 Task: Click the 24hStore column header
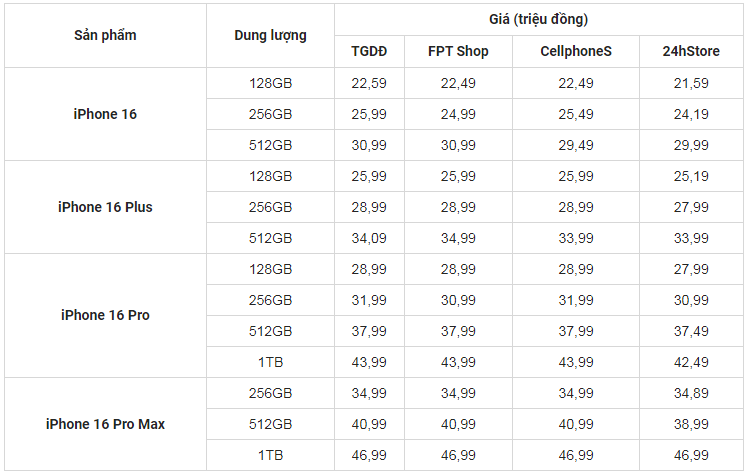(x=691, y=51)
